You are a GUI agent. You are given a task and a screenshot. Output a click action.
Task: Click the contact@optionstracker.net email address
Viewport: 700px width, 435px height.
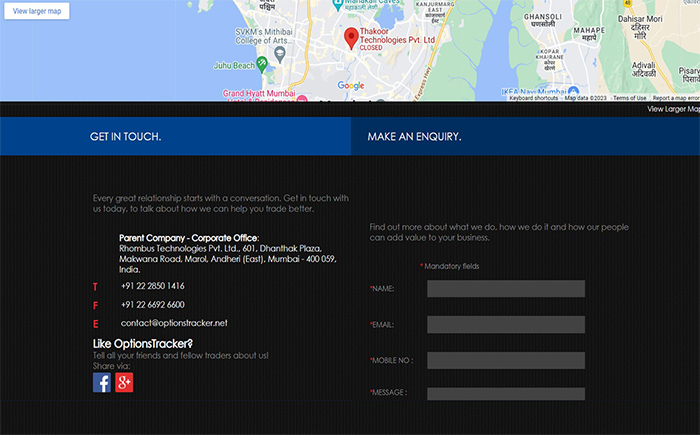[x=174, y=323]
